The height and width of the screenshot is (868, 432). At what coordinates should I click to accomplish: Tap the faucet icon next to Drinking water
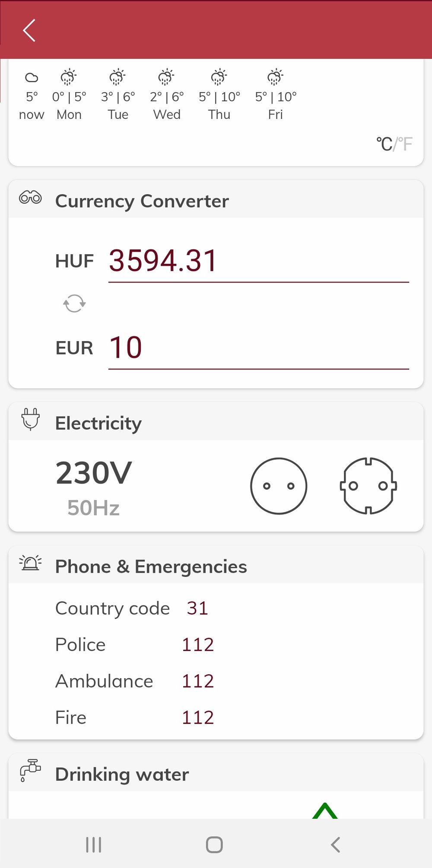[30, 770]
